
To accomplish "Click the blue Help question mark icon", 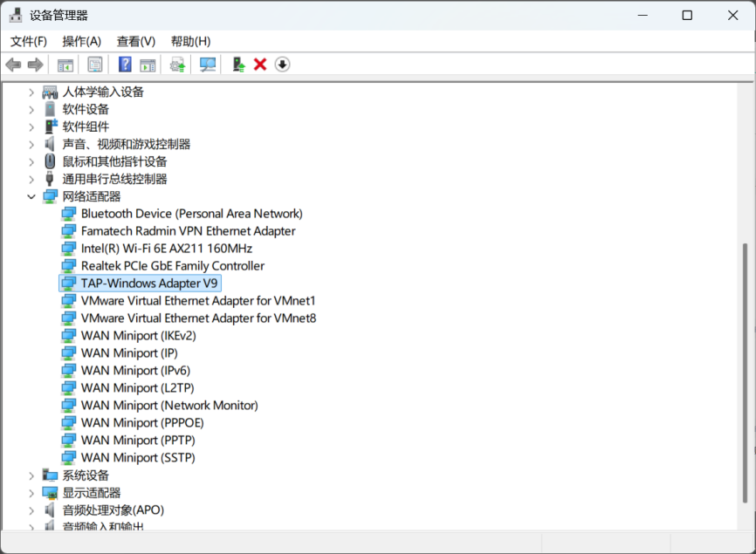I will [x=125, y=64].
